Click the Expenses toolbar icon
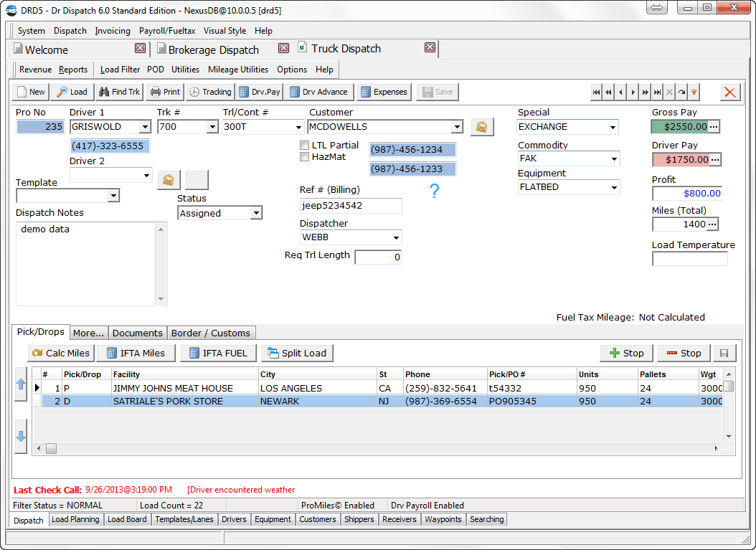The image size is (756, 550). pyautogui.click(x=384, y=92)
